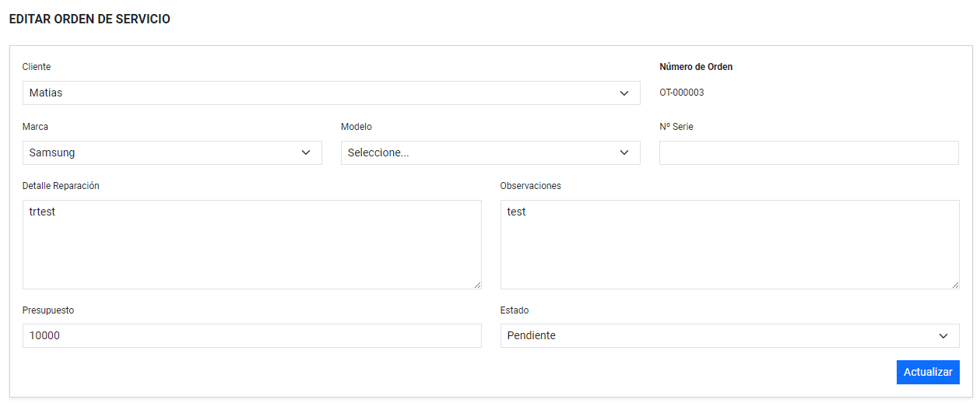The image size is (980, 403).
Task: Click the Marca field label
Action: coord(35,127)
